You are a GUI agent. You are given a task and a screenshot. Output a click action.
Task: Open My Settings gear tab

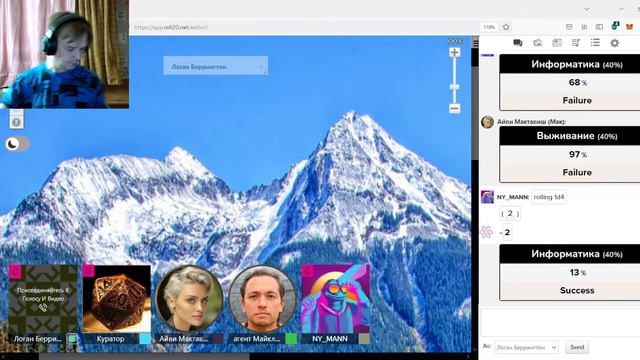tap(614, 43)
